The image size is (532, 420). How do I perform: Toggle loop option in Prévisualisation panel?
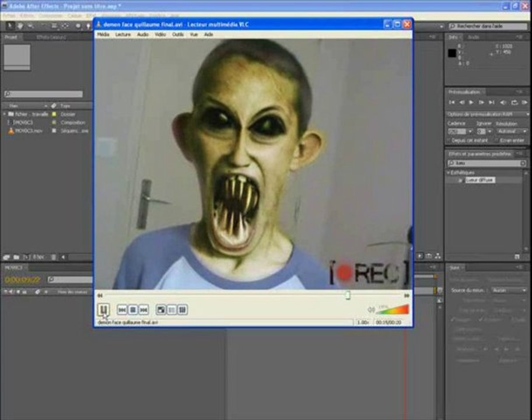[514, 102]
